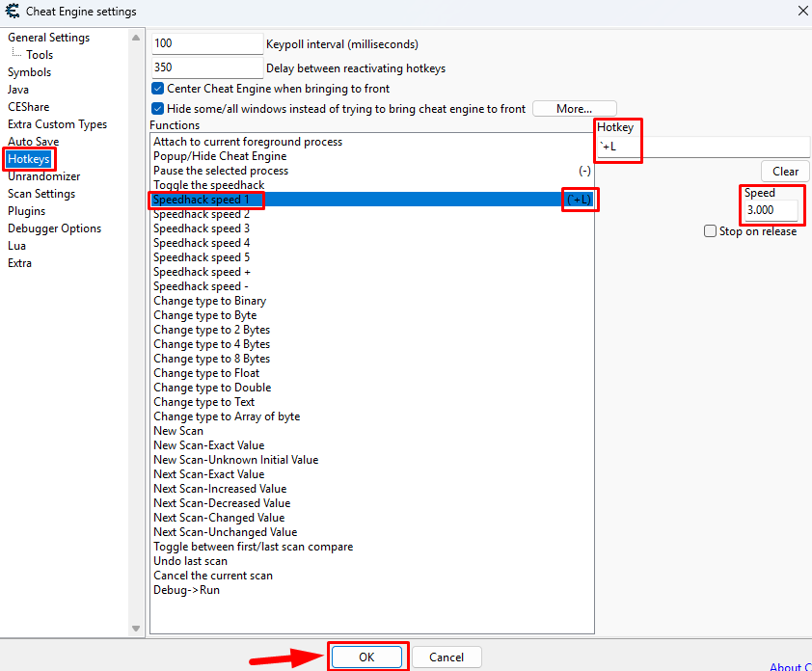Screen dimensions: 812x671
Task: Close the Cheat Engine settings window
Action: 802,11
